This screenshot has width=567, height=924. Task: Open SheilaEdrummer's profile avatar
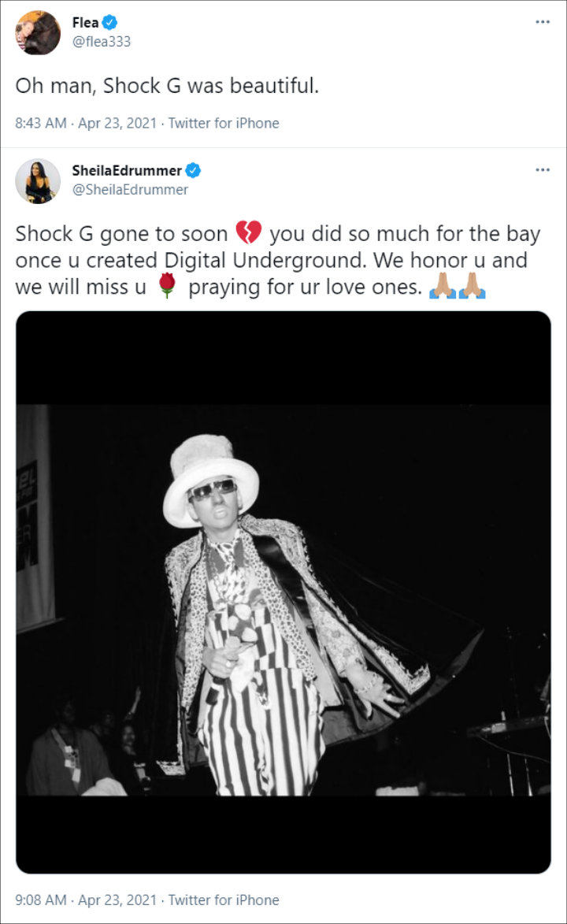[38, 181]
